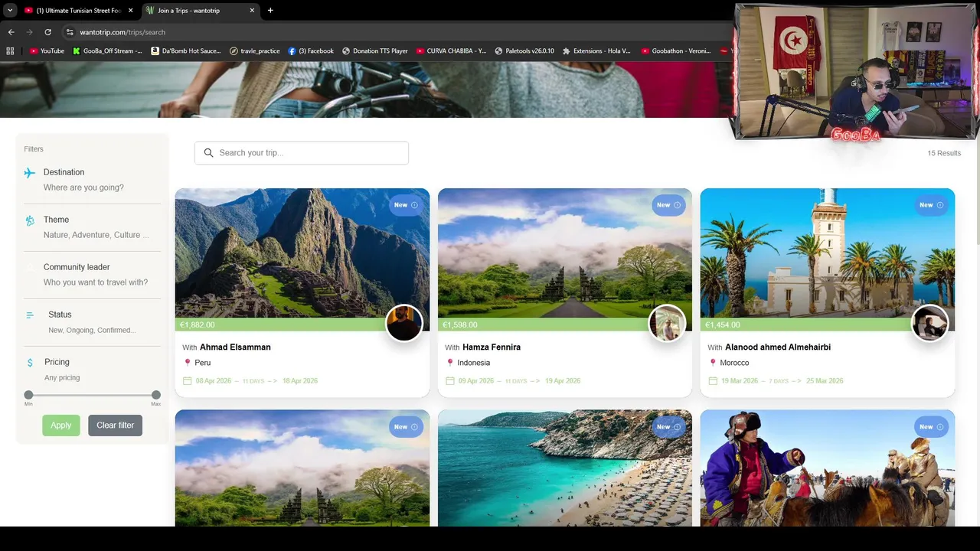Click Alanood ahmed Almehairbi's avatar
The width and height of the screenshot is (980, 551).
coord(929,323)
